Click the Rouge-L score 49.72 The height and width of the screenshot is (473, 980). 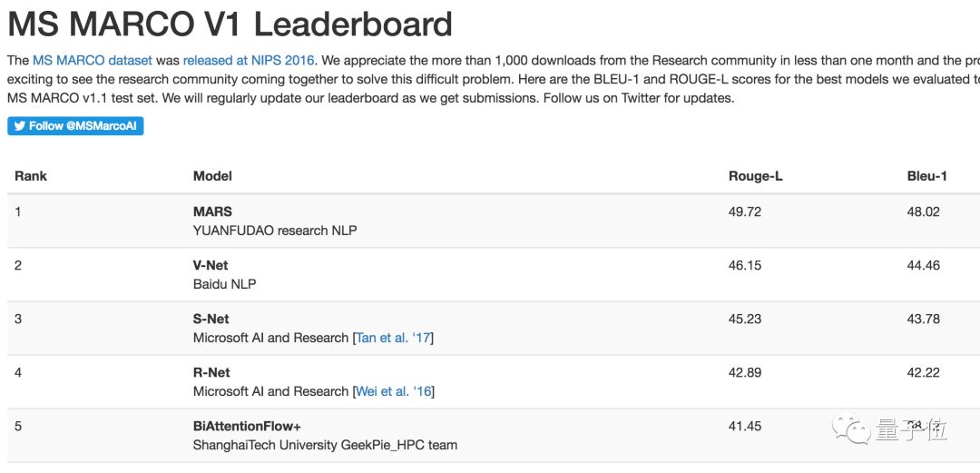(x=744, y=212)
